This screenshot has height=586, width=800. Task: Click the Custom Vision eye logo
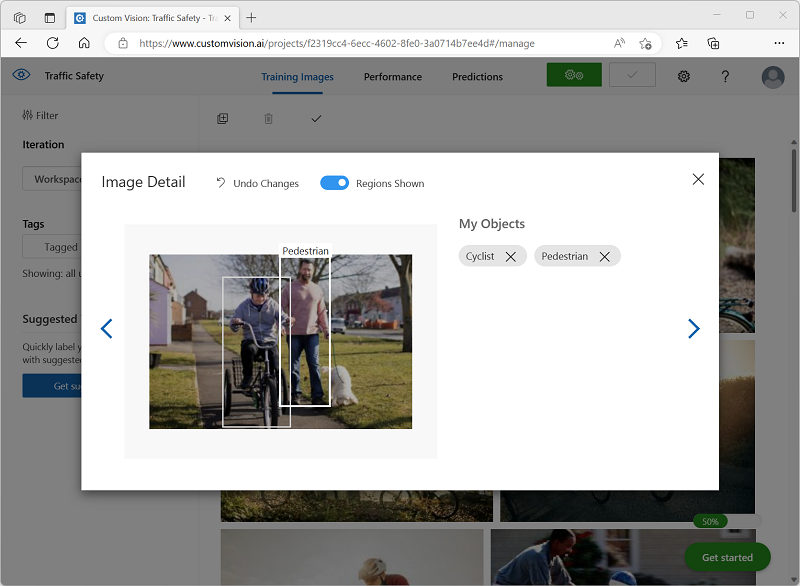22,76
